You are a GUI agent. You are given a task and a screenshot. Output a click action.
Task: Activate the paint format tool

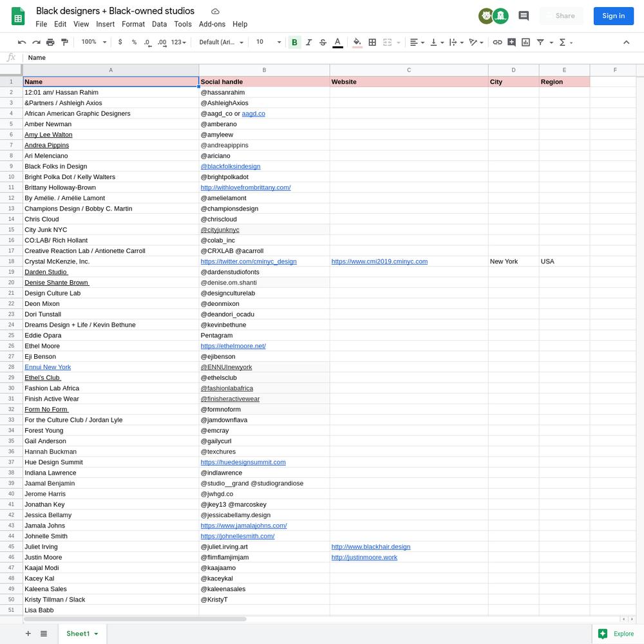tap(64, 43)
